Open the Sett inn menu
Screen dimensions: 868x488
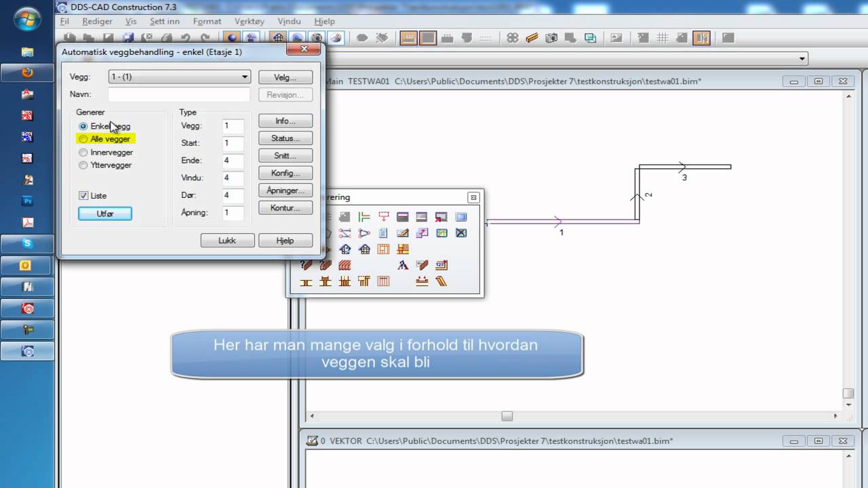pos(165,21)
